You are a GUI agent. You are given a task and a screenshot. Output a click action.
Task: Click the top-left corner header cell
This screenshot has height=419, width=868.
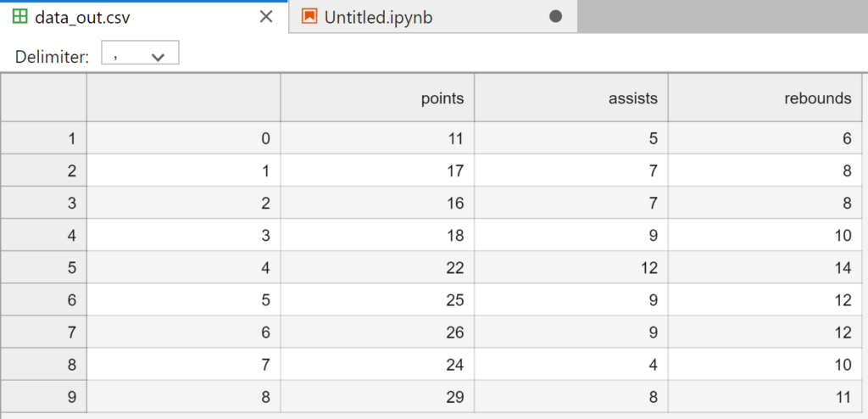(43, 98)
